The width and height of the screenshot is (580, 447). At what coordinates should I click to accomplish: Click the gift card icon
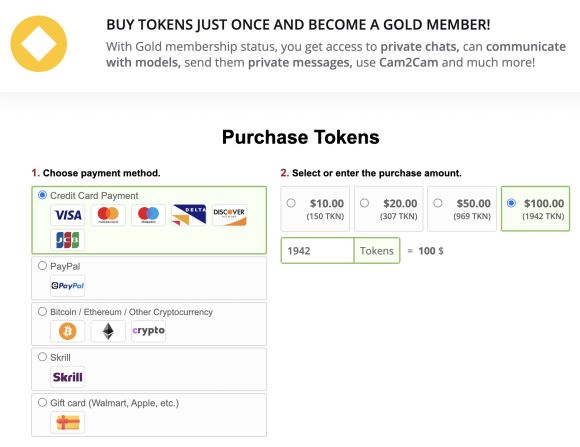pos(68,422)
